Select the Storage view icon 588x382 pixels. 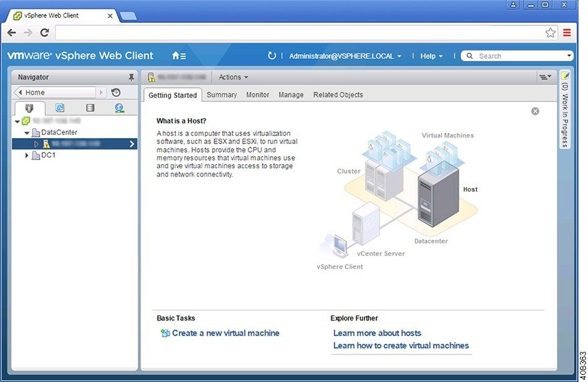tap(90, 108)
